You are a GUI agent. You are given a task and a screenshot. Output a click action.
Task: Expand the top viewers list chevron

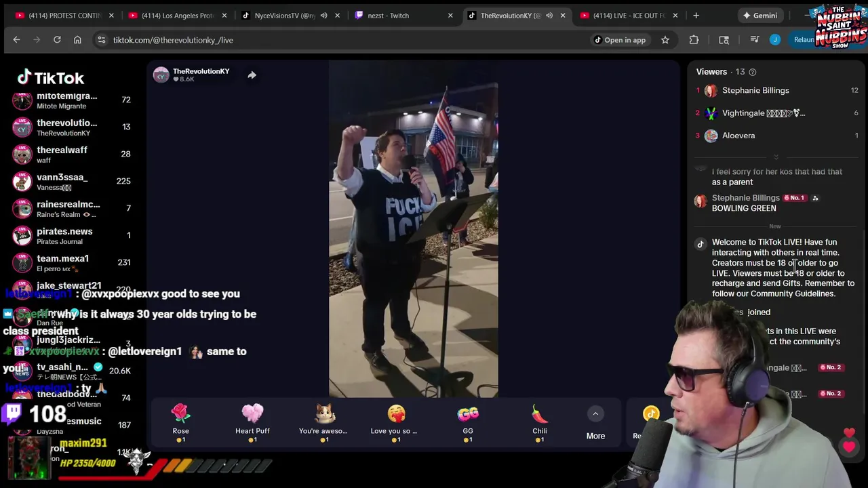point(776,157)
